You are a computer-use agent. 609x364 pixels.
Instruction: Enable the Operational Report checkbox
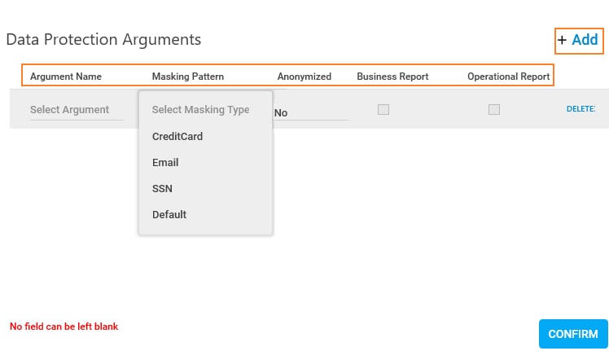click(x=494, y=110)
